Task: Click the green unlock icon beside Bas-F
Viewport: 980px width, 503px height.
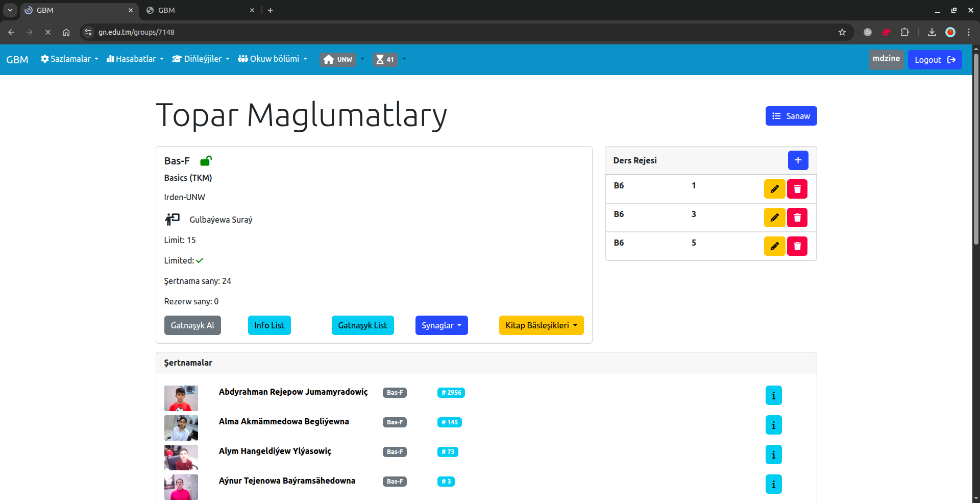Action: click(206, 161)
